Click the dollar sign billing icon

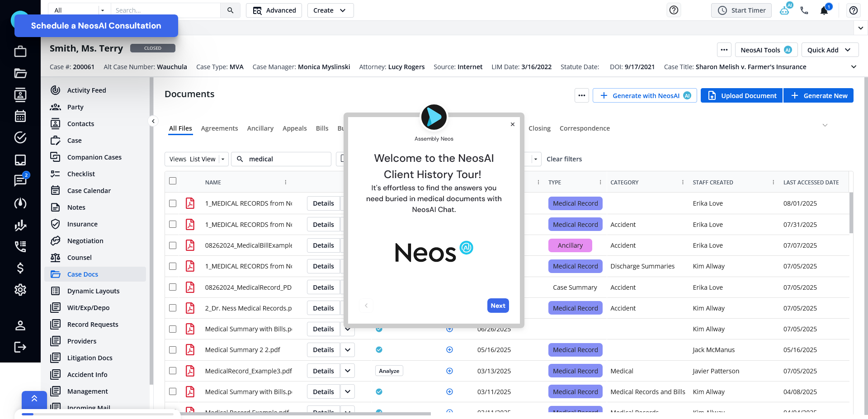coord(20,268)
